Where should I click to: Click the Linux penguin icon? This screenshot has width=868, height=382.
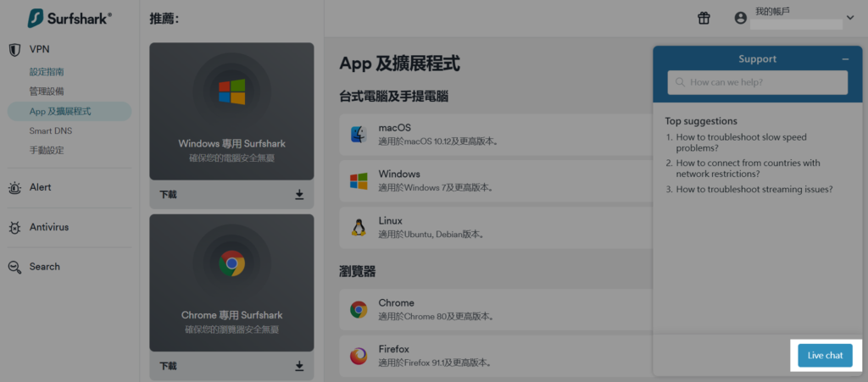click(359, 227)
